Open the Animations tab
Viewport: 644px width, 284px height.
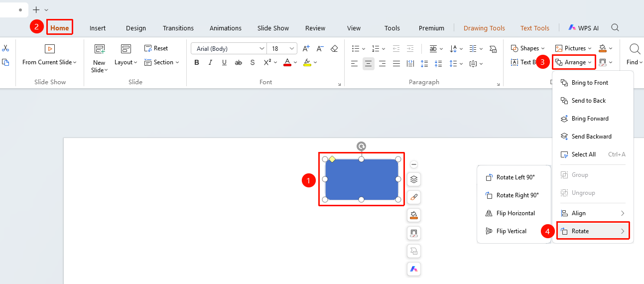pyautogui.click(x=226, y=28)
